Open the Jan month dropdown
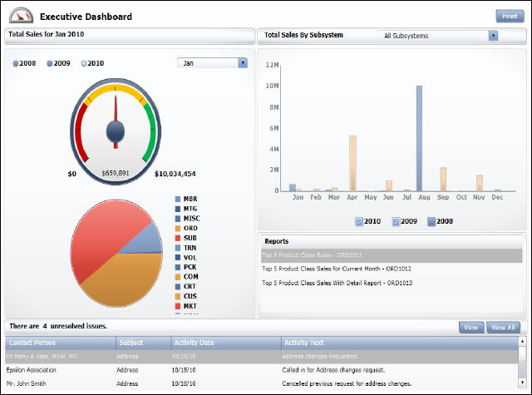Viewport: 532px width, 395px height. tap(243, 62)
